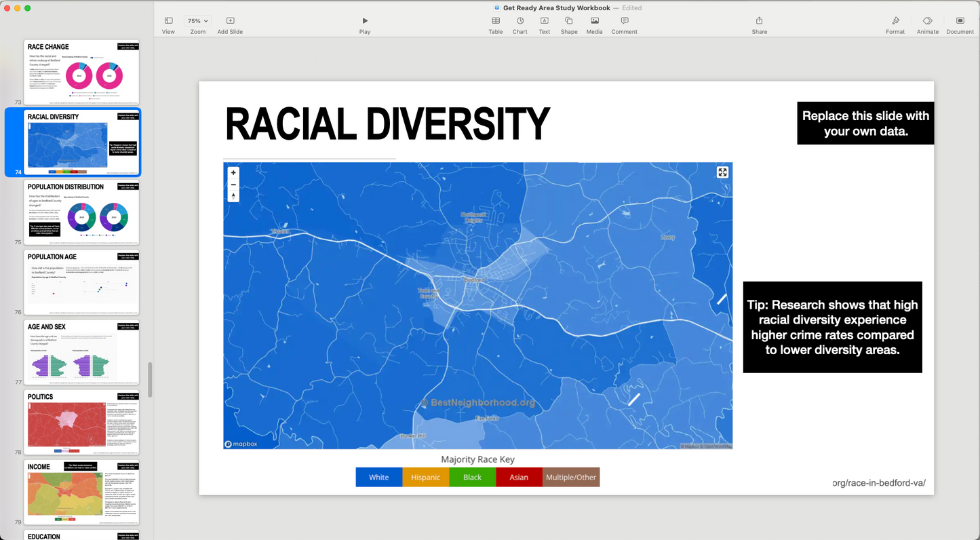Click the Multiple/Other legend swatch
Screen dimensions: 980x540
tap(571, 477)
